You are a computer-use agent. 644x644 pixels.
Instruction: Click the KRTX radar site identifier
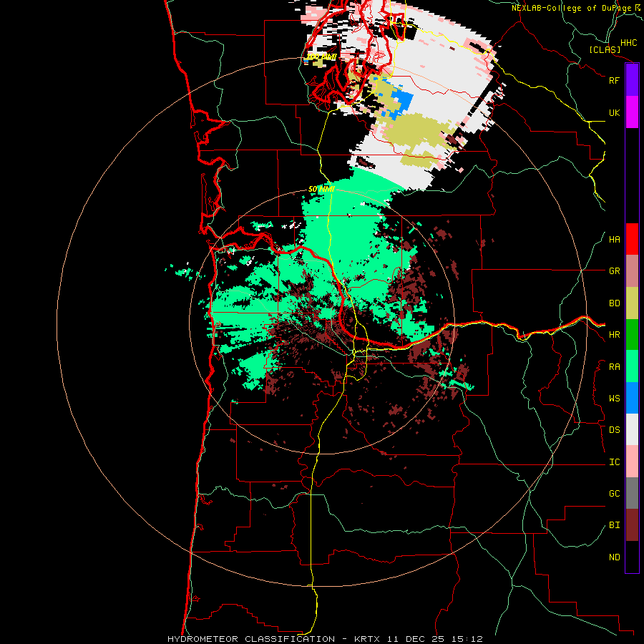(369, 639)
